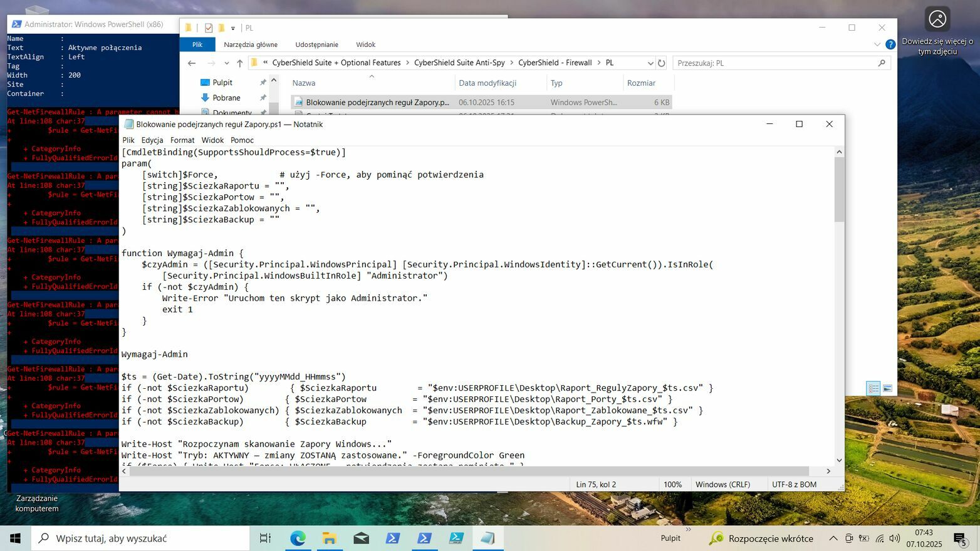Viewport: 980px width, 551px height.
Task: Click the Mail app taskbar icon
Action: click(x=361, y=538)
